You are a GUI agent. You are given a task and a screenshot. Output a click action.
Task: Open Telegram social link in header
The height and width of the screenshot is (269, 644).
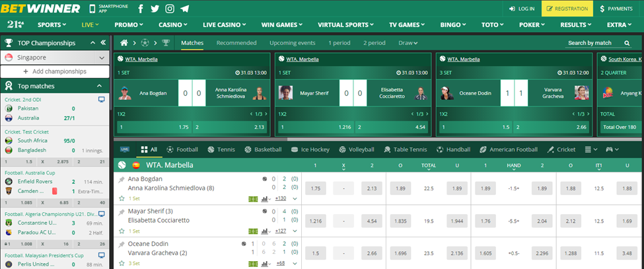pyautogui.click(x=185, y=9)
